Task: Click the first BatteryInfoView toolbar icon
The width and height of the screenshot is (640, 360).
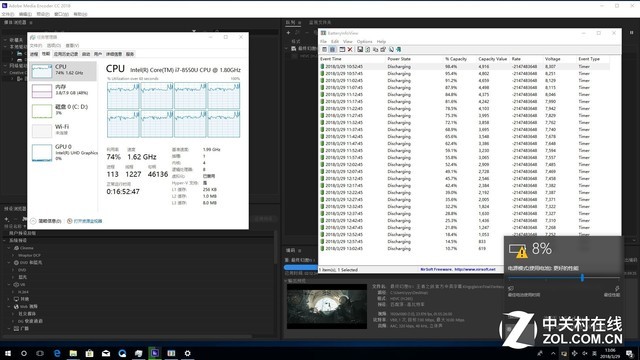Action: point(324,49)
